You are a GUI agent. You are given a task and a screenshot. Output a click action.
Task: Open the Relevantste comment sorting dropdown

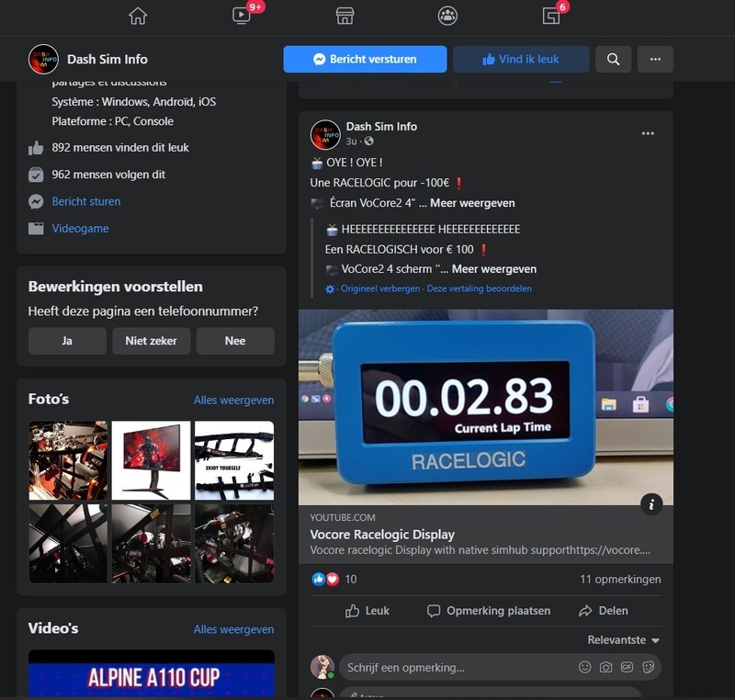pyautogui.click(x=624, y=640)
